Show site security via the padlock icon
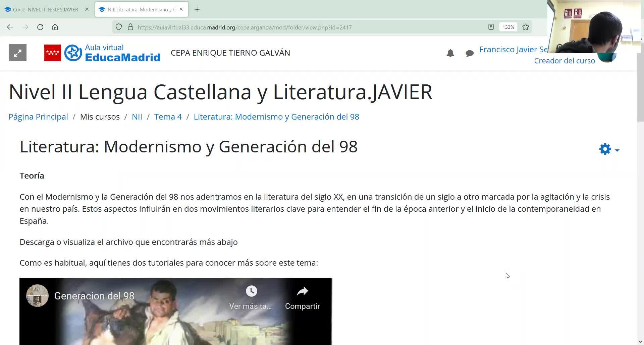This screenshot has height=345, width=644. pos(130,27)
